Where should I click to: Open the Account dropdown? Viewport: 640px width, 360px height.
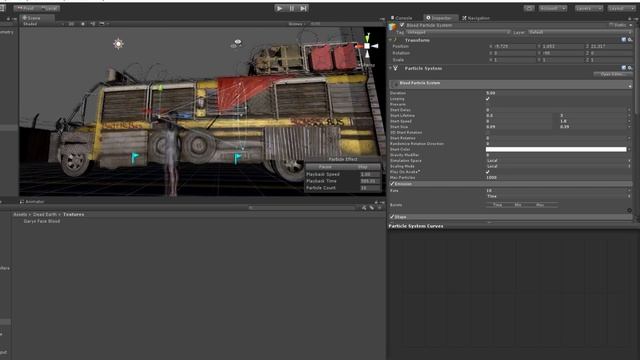coord(553,8)
